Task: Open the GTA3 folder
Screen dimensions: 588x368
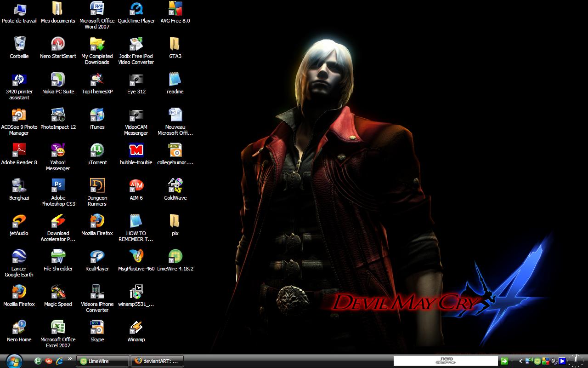Action: pyautogui.click(x=175, y=48)
